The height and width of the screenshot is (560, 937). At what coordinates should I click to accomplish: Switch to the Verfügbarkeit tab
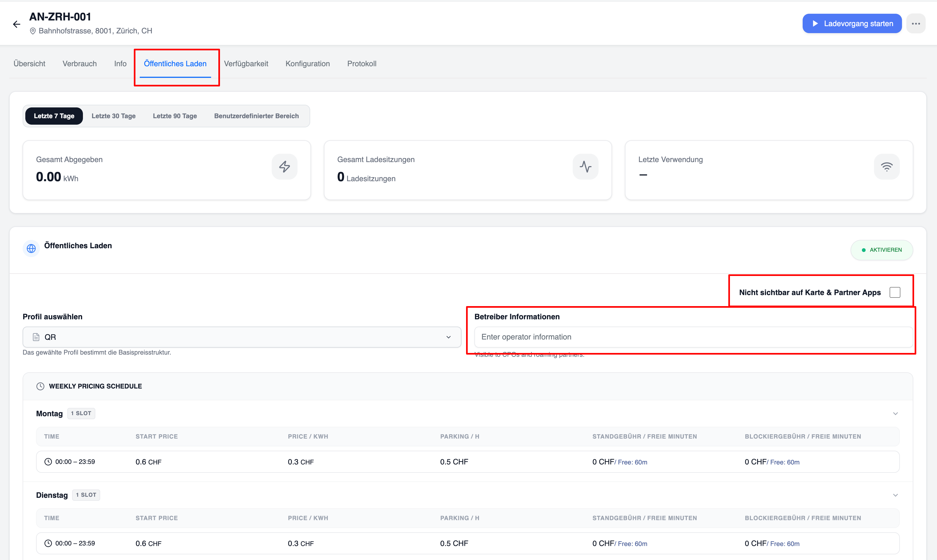(x=246, y=64)
